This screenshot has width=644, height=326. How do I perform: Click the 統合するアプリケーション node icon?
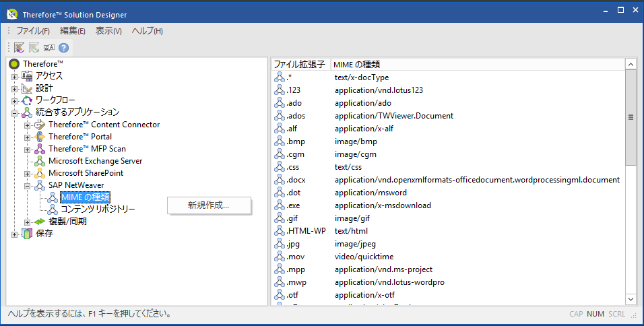[27, 112]
